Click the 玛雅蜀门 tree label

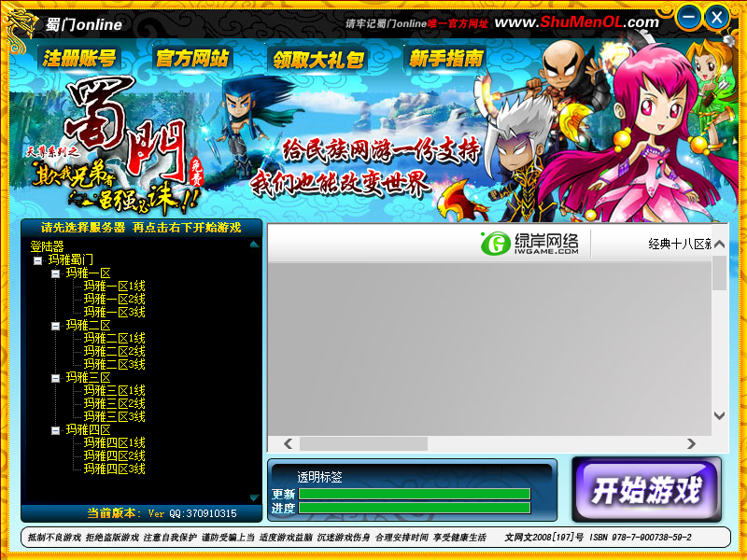tap(71, 260)
